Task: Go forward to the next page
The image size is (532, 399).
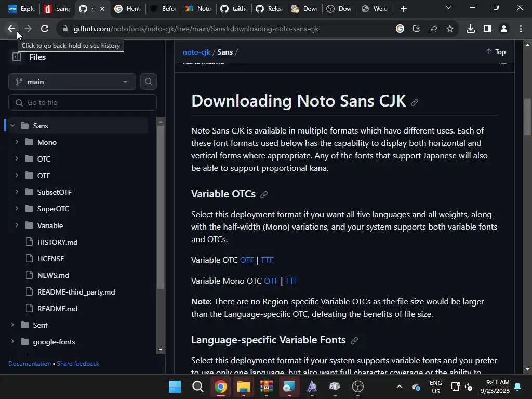Action: (x=28, y=29)
